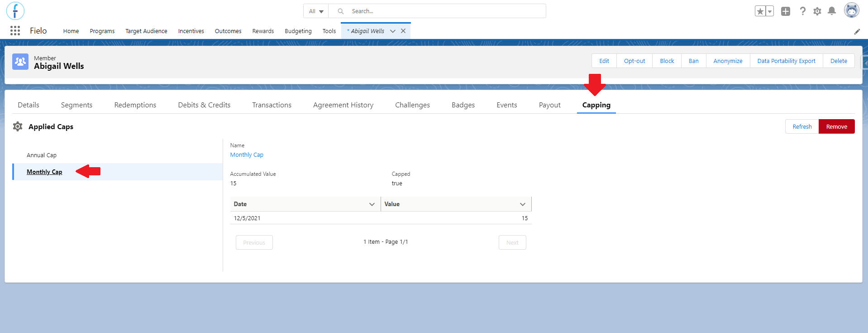
Task: Open Incentives nav item
Action: click(191, 31)
